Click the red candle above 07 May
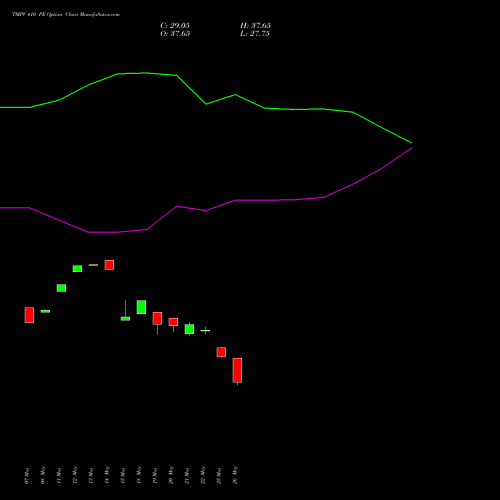Viewport: 500px width, 500px height. pos(29,315)
